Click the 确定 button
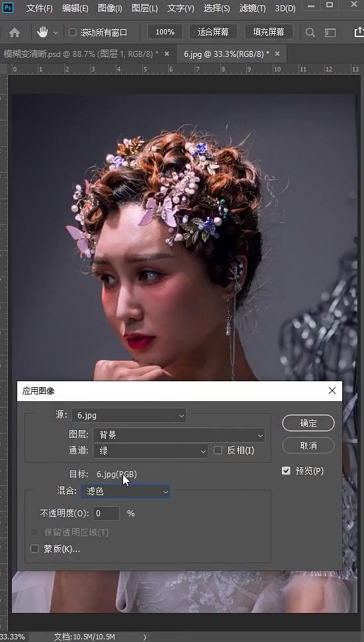 pyautogui.click(x=308, y=423)
